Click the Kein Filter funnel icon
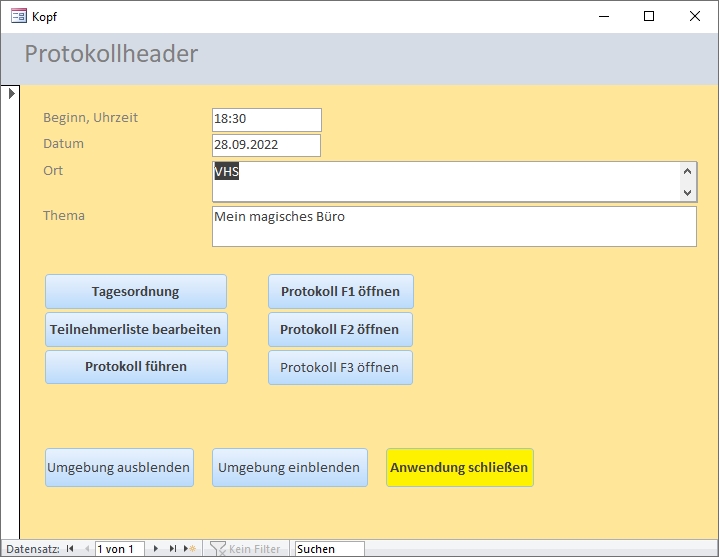The width and height of the screenshot is (719, 557). (218, 549)
